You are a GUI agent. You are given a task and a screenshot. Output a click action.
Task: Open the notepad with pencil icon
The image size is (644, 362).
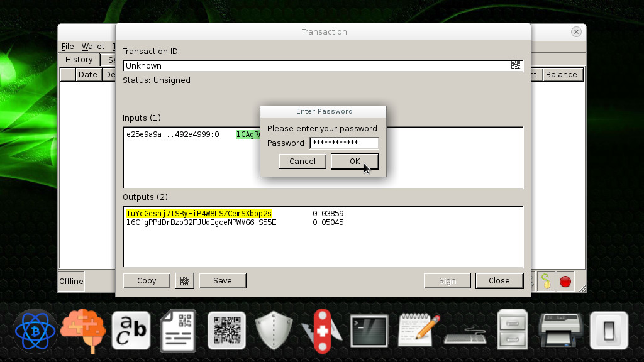[418, 331]
